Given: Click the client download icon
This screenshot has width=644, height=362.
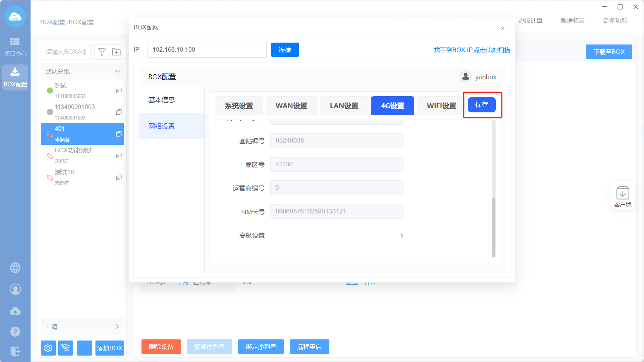Looking at the screenshot, I should point(622,196).
